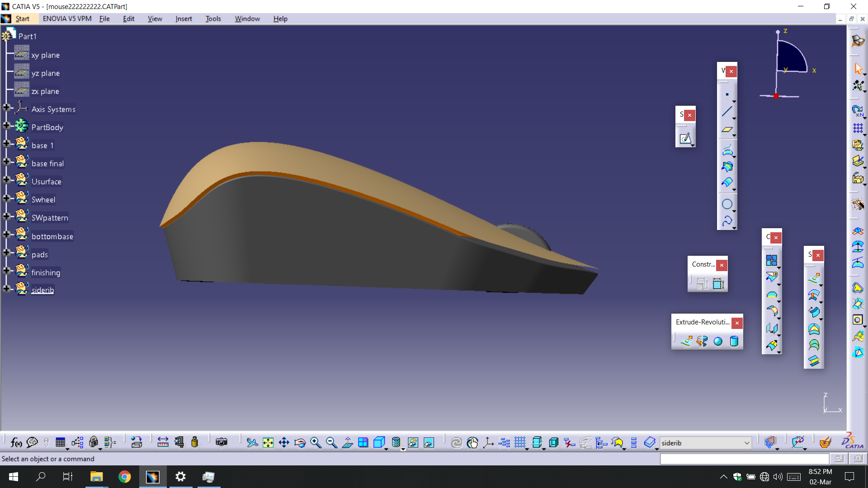Open the Design Table tool

pyautogui.click(x=61, y=443)
